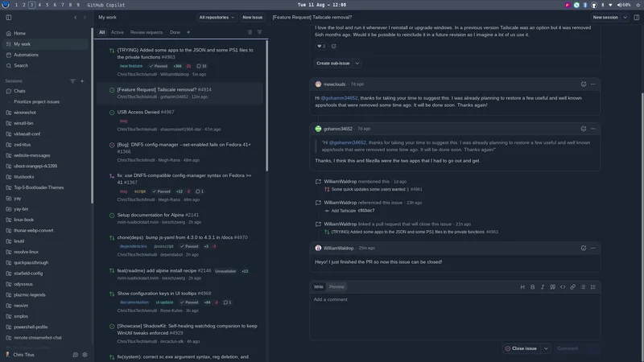Toggle the left sidebar panel icon
644x362 pixels.
click(9, 17)
